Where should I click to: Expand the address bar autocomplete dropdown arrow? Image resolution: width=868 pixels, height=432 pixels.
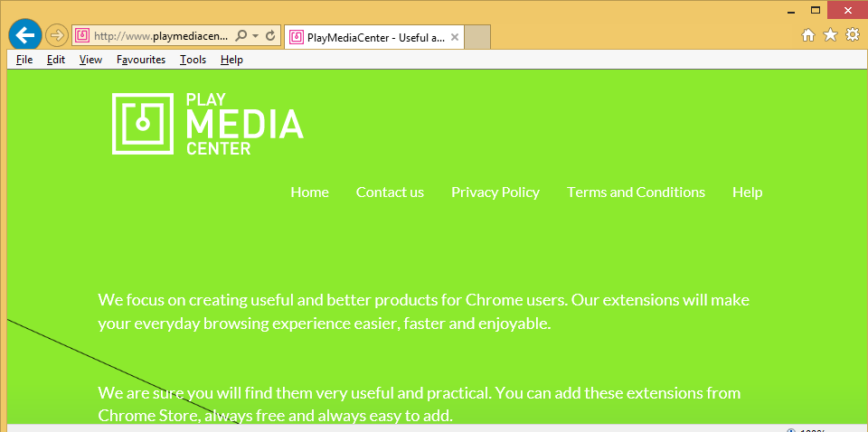(256, 36)
